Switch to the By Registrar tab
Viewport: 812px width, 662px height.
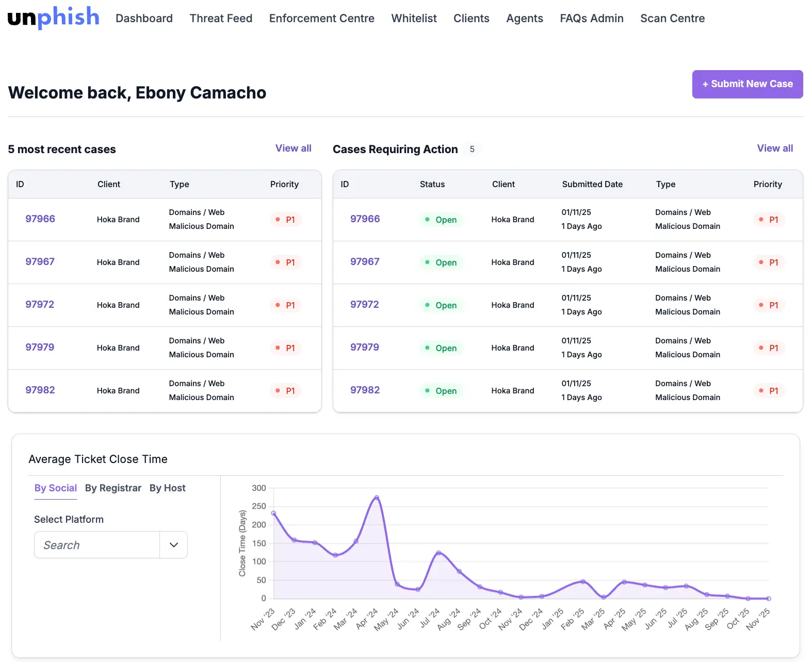tap(113, 488)
